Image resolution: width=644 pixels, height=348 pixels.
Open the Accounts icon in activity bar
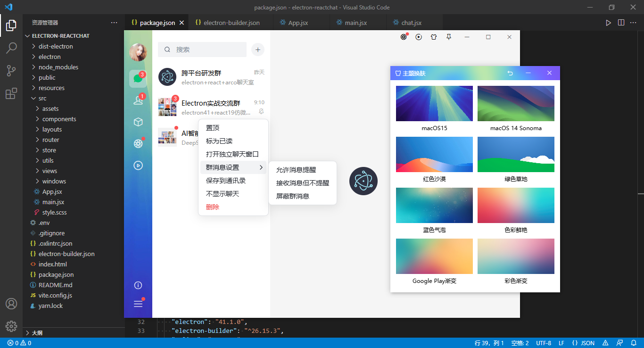click(11, 304)
